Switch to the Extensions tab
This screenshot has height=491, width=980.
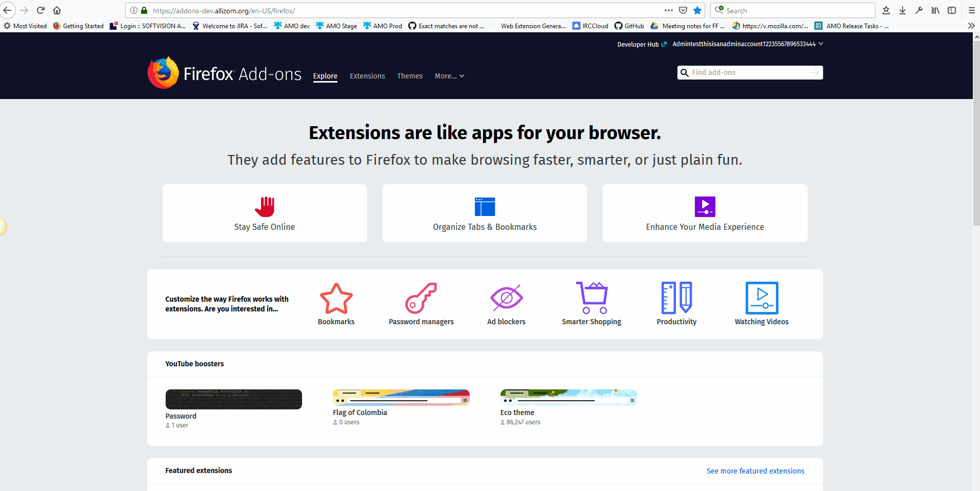[x=367, y=76]
